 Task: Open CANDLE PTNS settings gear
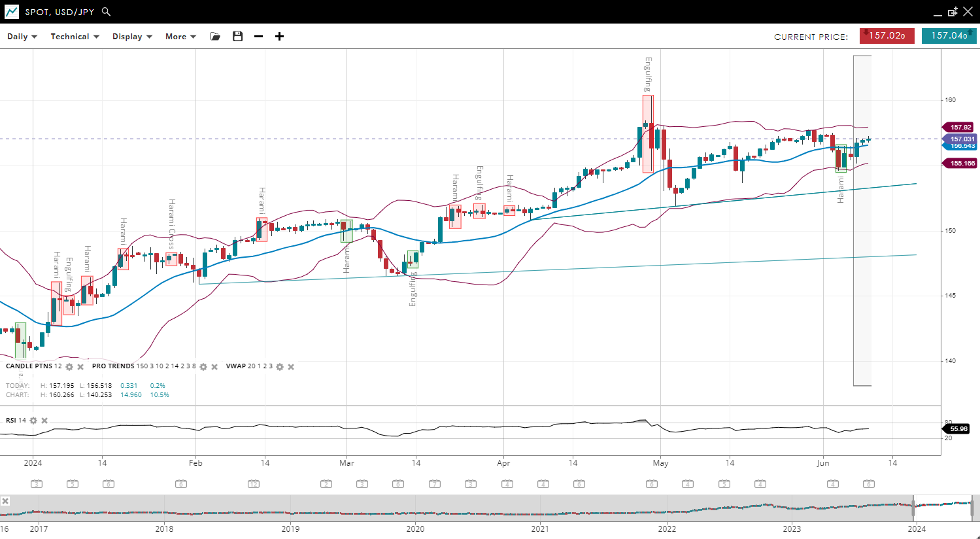pos(69,367)
